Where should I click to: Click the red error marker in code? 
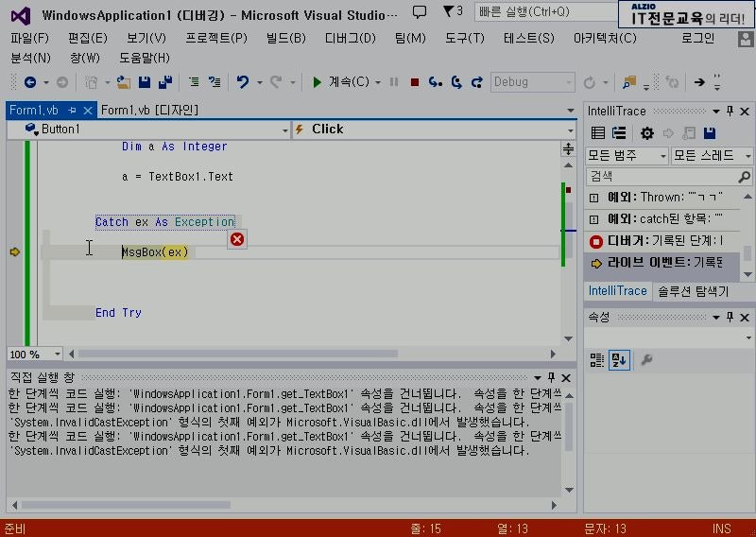point(237,239)
